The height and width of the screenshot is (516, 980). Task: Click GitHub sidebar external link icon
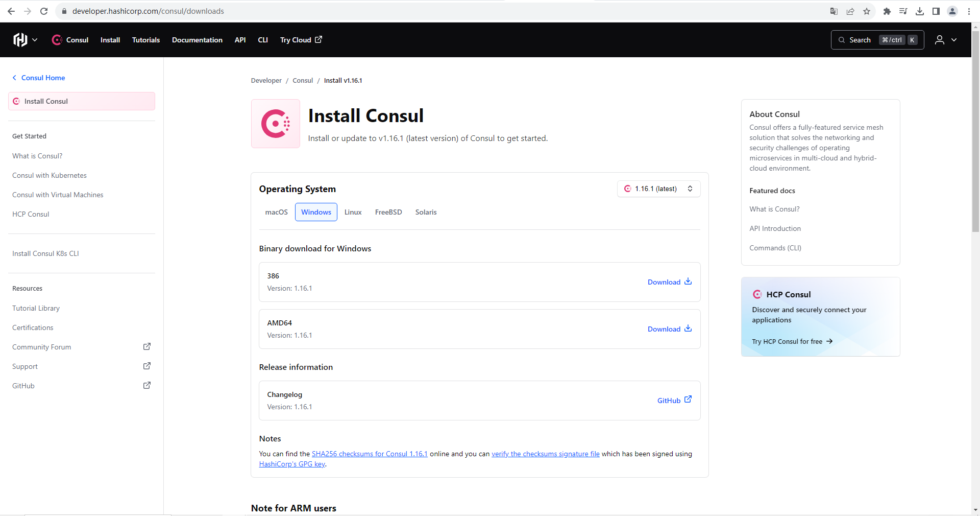tap(147, 385)
